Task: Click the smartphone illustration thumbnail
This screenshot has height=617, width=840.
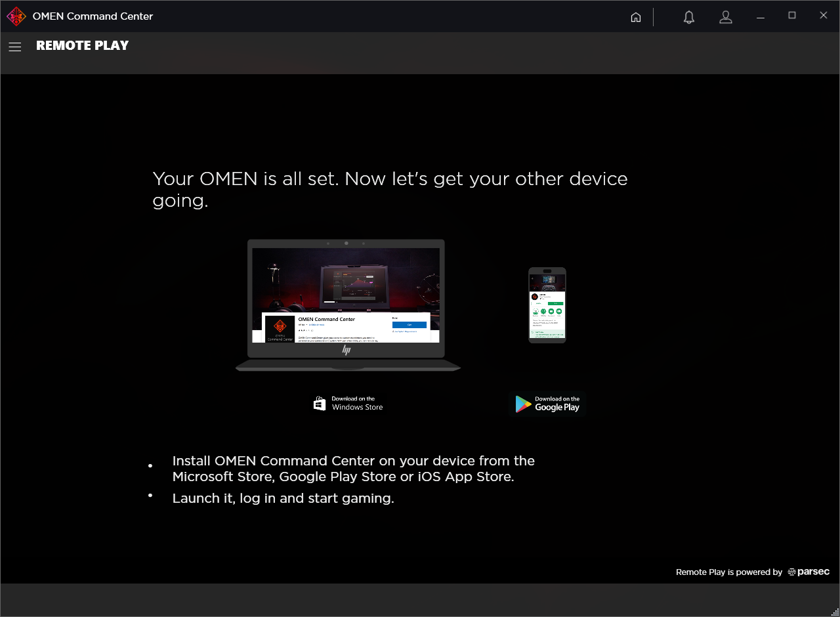Action: point(547,305)
